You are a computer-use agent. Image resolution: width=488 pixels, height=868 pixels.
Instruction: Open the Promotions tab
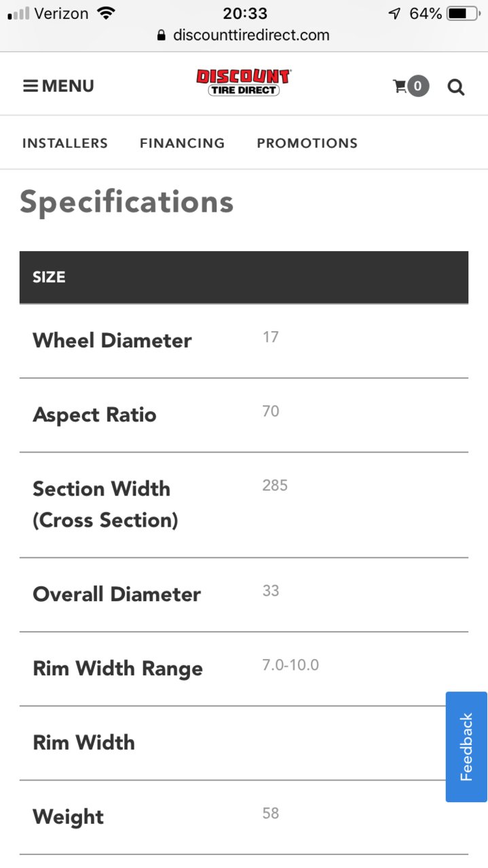(x=307, y=143)
